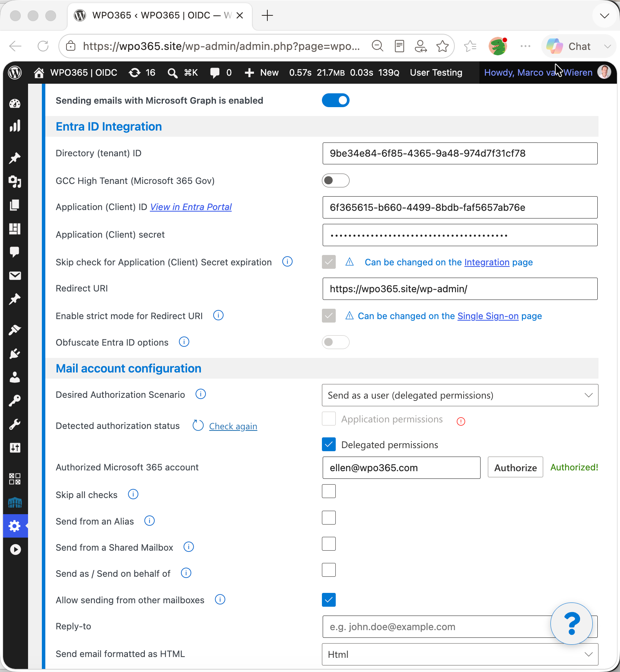Click the Check again link

tap(233, 426)
